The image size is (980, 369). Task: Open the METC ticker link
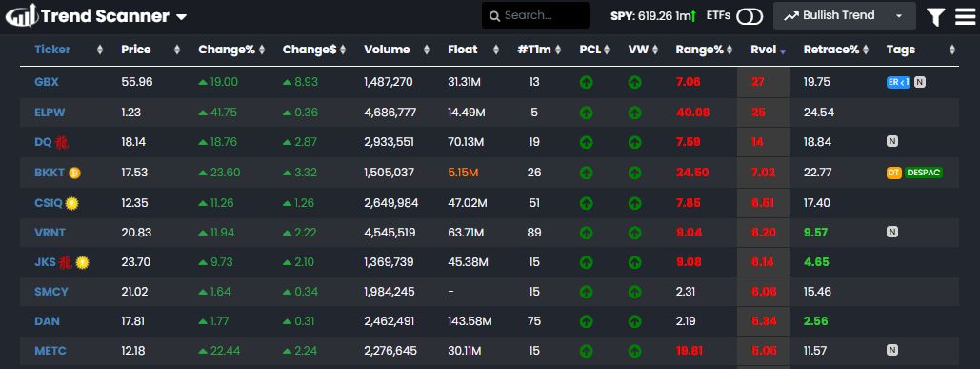[x=50, y=351]
